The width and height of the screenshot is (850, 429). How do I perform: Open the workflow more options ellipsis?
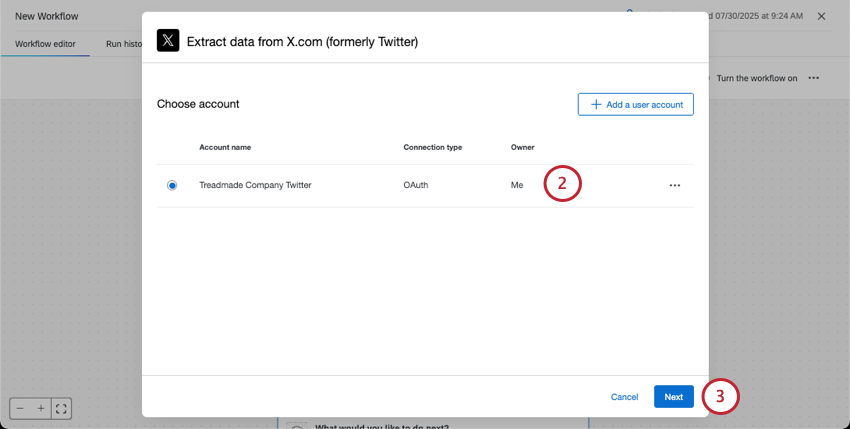point(814,78)
